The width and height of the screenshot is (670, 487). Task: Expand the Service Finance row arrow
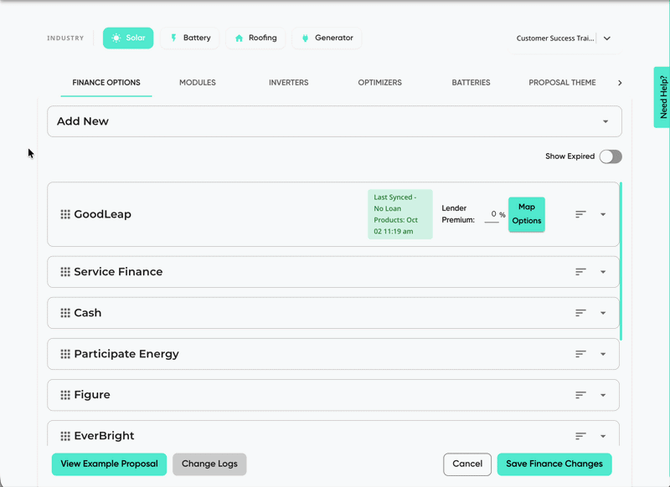pyautogui.click(x=603, y=272)
